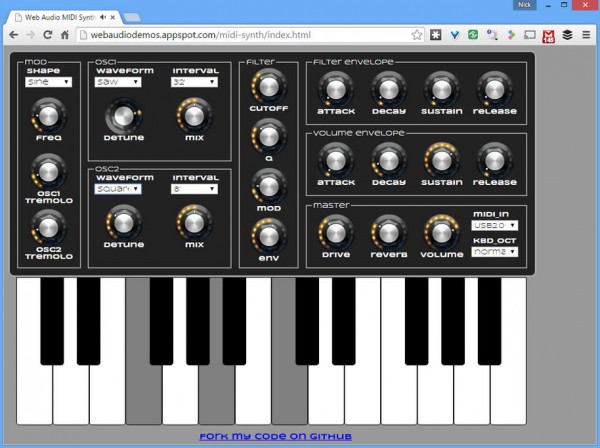Click the OSC2 mix knob
This screenshot has width=600, height=448.
point(194,223)
